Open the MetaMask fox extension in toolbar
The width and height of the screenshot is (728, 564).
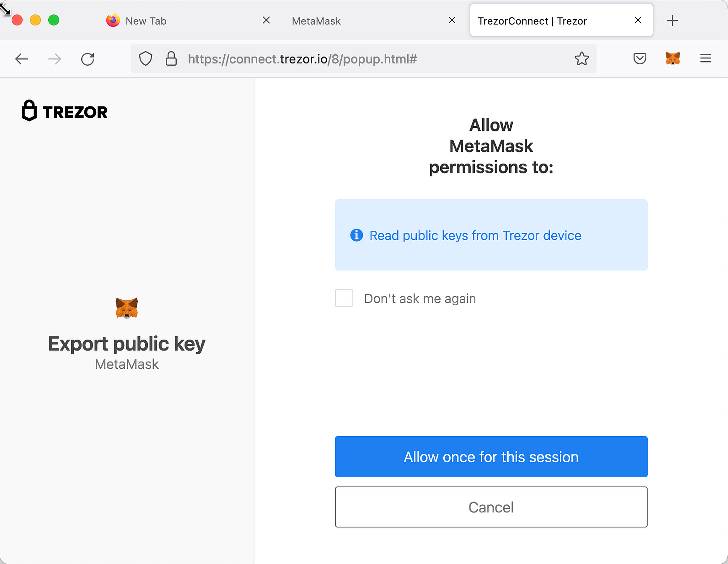pos(673,59)
